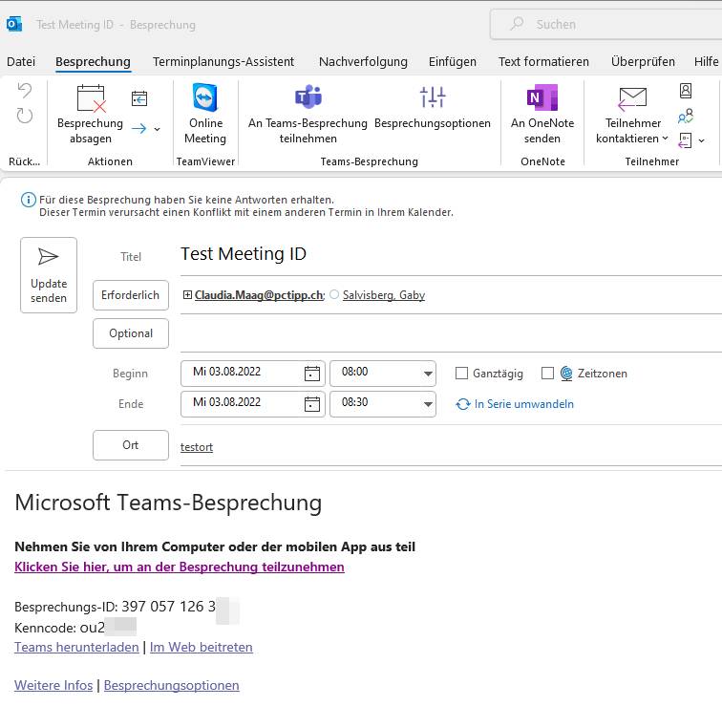Click the Outlook app icon in title bar
This screenshot has height=728, width=722.
14,24
